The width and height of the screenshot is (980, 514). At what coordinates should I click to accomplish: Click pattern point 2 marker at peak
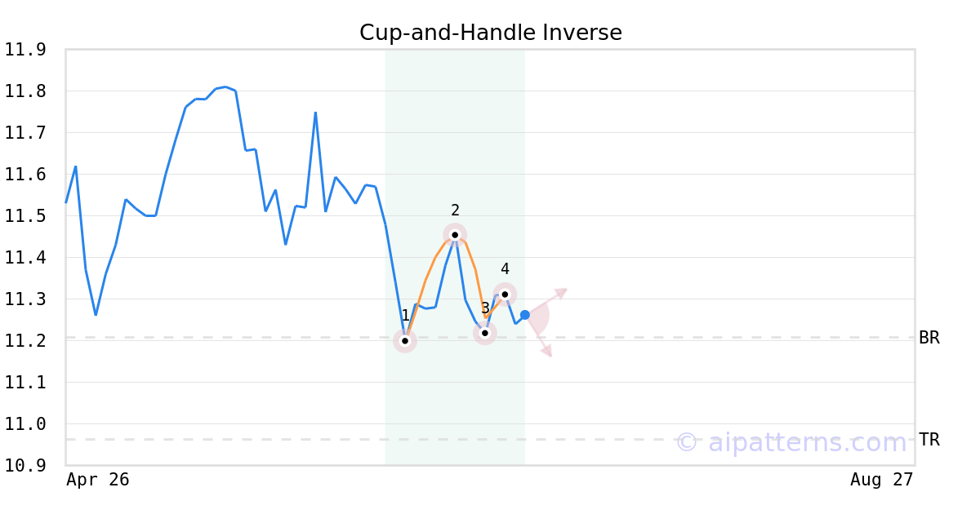pyautogui.click(x=455, y=235)
